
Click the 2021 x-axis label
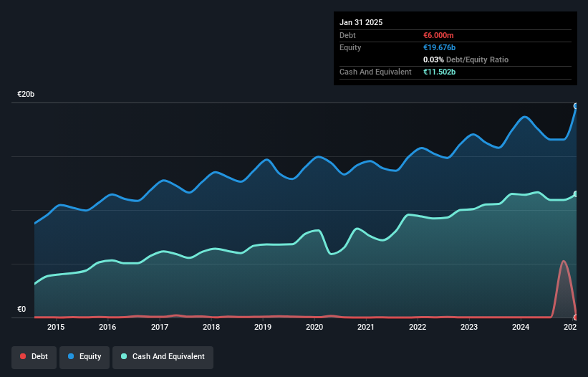(x=366, y=327)
